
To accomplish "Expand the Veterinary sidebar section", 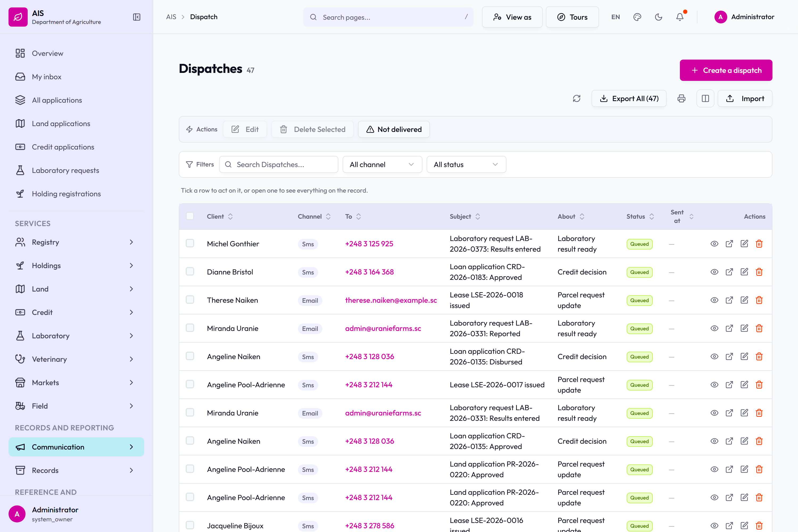I will [76, 359].
